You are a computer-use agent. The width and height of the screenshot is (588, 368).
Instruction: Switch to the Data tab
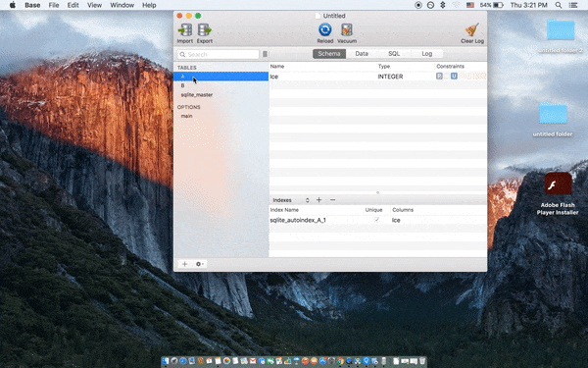pos(362,54)
